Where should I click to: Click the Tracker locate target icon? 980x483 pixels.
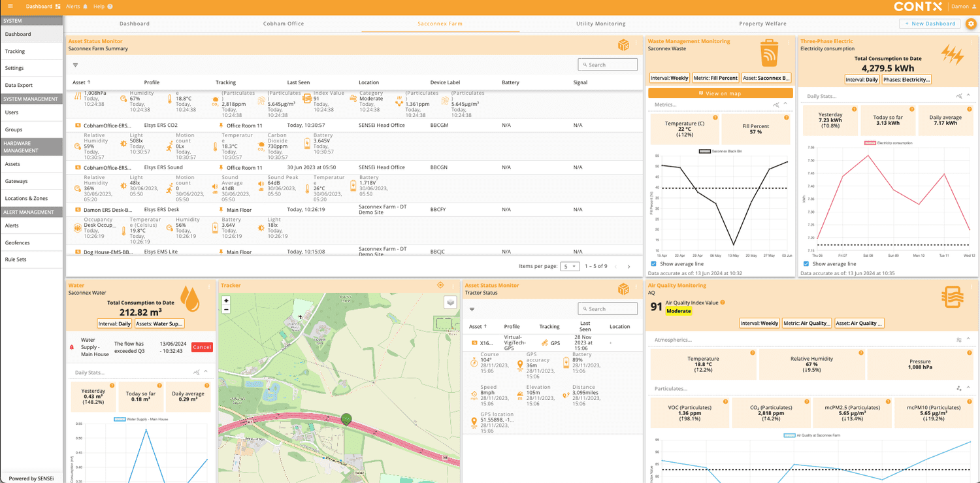tap(440, 286)
